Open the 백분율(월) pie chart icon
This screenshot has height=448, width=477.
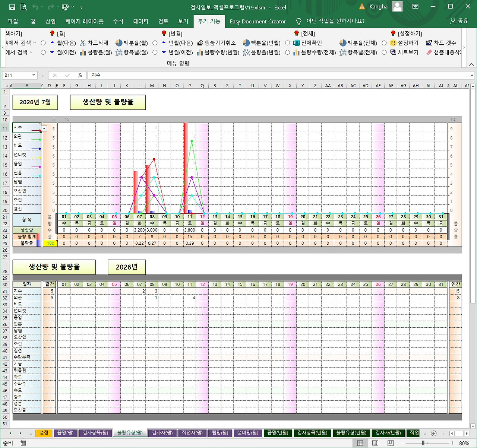pos(119,43)
